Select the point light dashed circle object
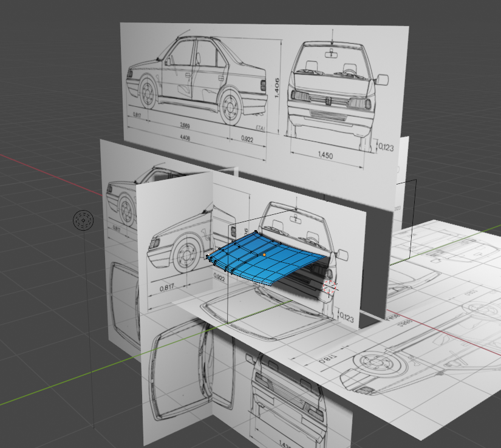The image size is (501, 448). pos(83,220)
